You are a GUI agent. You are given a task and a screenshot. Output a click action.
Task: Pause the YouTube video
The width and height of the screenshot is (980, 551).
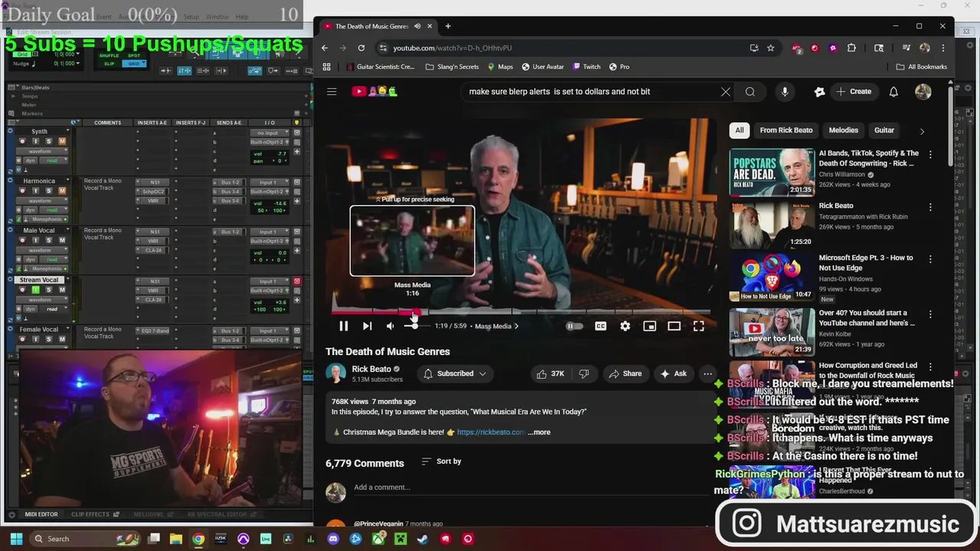click(344, 326)
